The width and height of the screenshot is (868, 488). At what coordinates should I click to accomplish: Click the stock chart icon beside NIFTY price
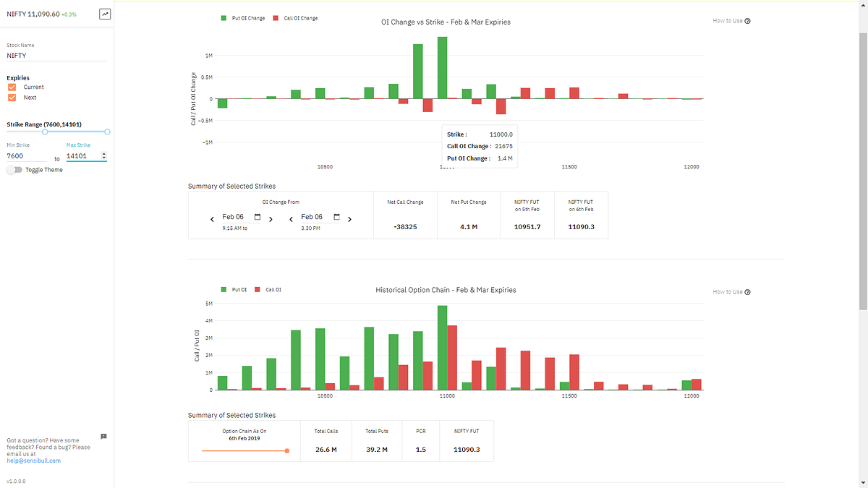click(105, 13)
